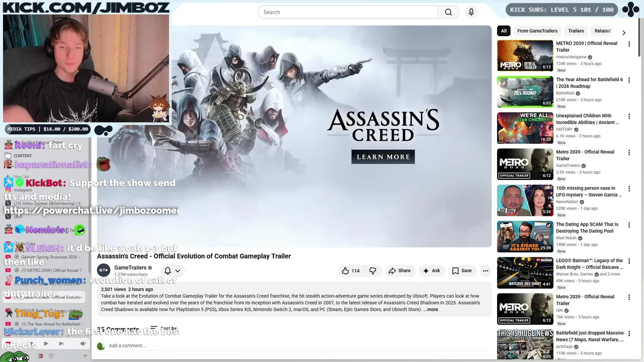The image size is (644, 362).
Task: Click the title 'The Dating App SCAM That Is Destroying'
Action: (x=587, y=228)
